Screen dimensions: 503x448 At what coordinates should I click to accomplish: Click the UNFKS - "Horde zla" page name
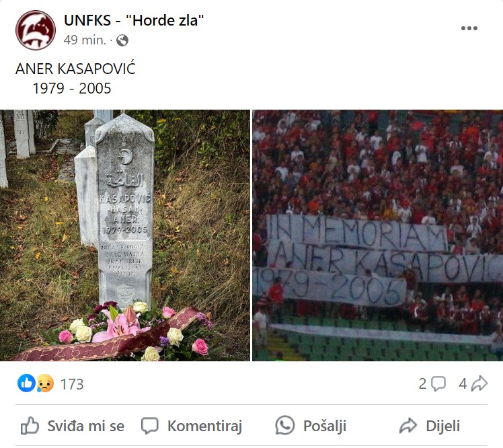click(x=134, y=21)
